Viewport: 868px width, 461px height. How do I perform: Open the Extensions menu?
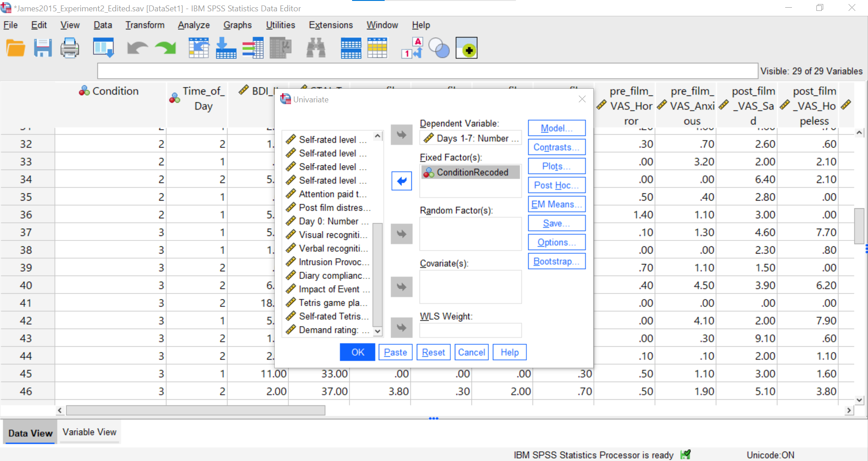(331, 25)
